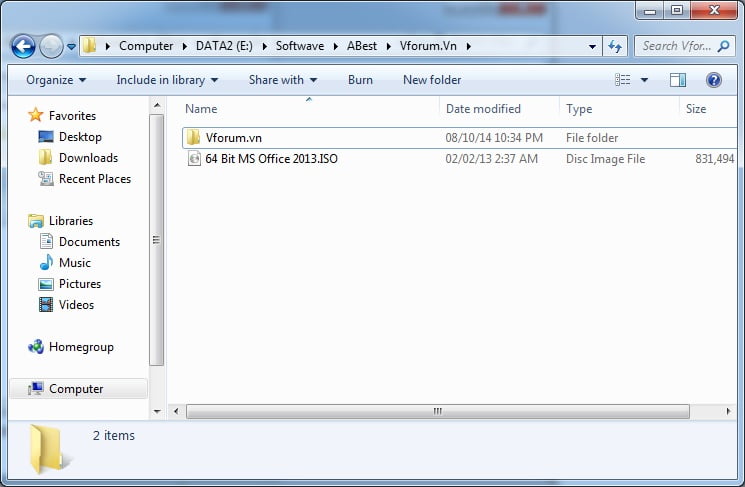Open the Pictures library

[x=80, y=284]
